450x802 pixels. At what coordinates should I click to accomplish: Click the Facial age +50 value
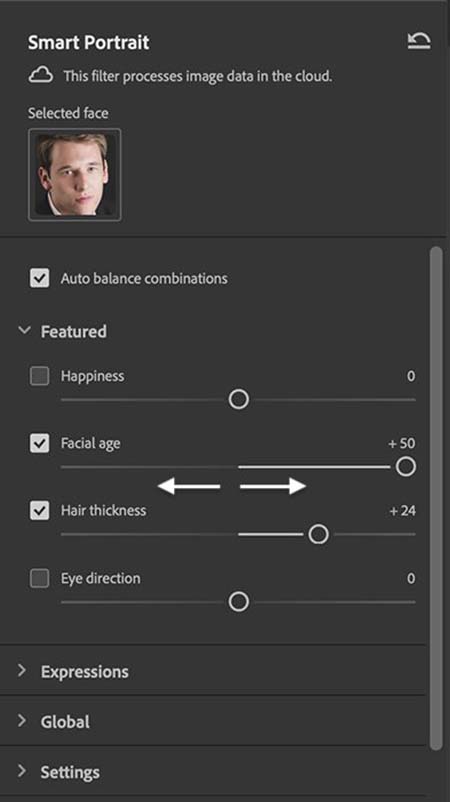pyautogui.click(x=402, y=443)
